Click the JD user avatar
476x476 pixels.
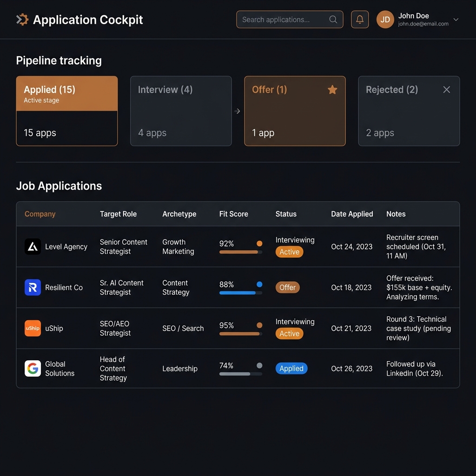[x=385, y=20]
